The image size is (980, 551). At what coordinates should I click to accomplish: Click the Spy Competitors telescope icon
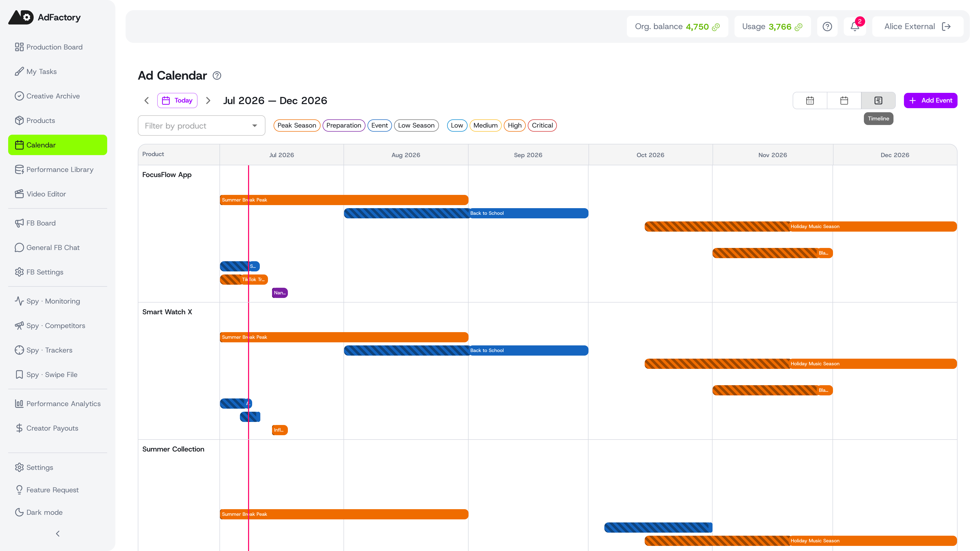coord(19,325)
